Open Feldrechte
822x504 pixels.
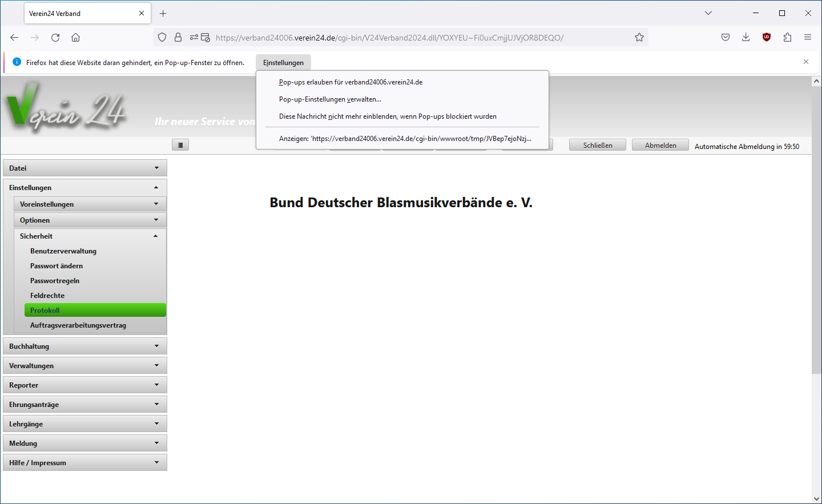point(47,296)
